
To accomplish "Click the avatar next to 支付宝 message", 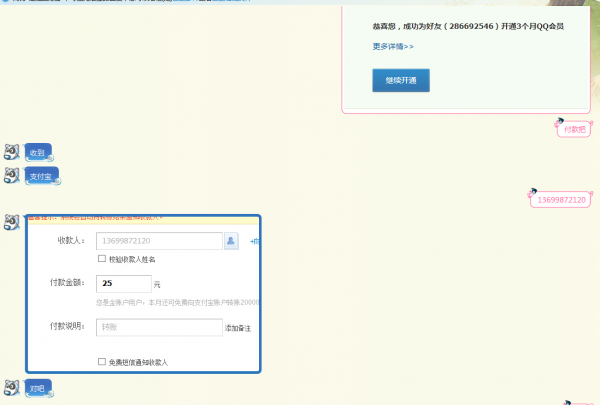I will 11,175.
